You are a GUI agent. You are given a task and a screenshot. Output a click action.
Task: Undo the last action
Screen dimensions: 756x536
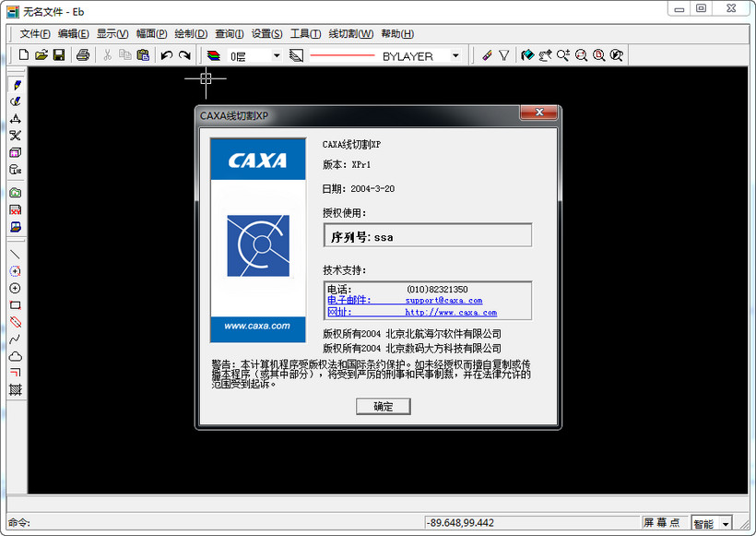167,55
